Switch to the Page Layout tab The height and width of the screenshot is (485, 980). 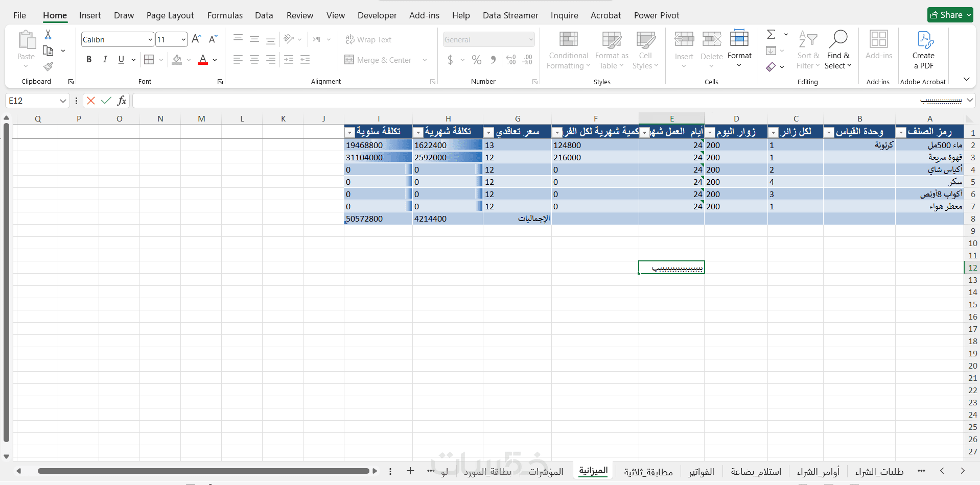(170, 15)
